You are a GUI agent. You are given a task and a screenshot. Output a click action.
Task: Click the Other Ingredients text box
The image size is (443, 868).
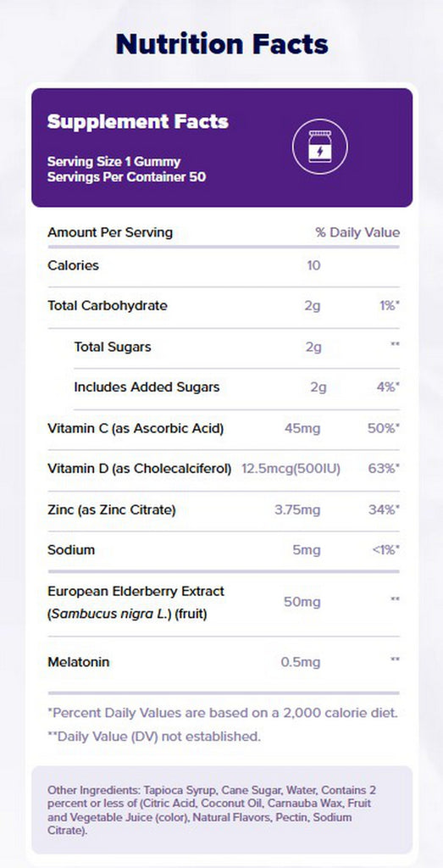[222, 810]
